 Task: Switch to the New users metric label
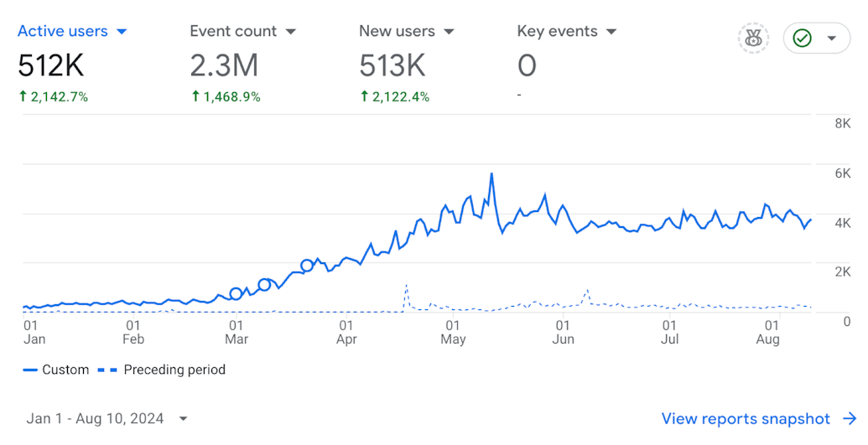(398, 32)
